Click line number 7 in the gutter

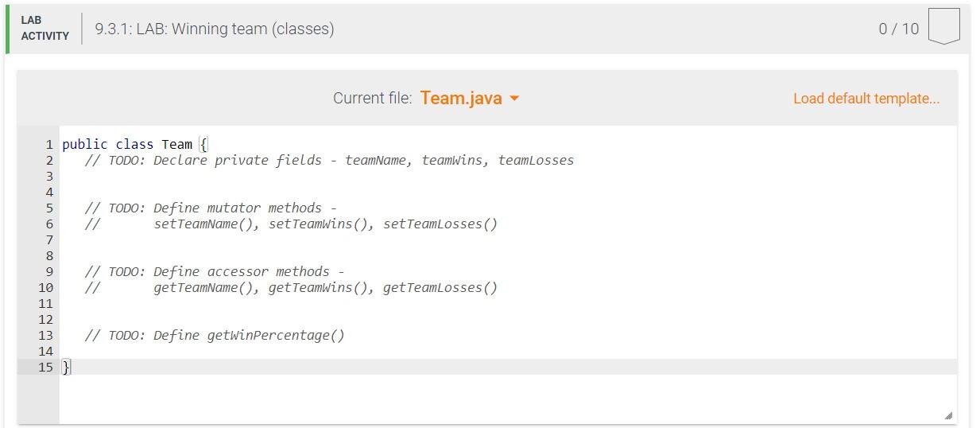[x=49, y=239]
